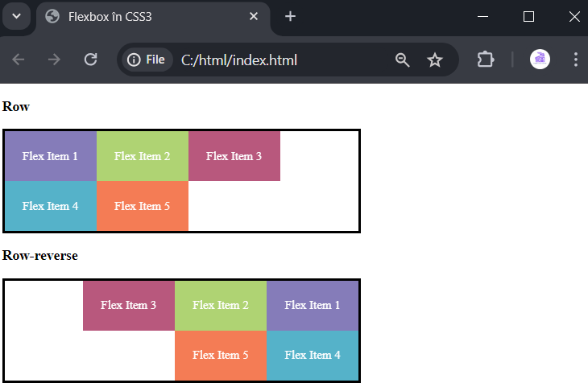The height and width of the screenshot is (387, 588).
Task: Expand the tab search dropdown arrow
Action: (x=16, y=16)
